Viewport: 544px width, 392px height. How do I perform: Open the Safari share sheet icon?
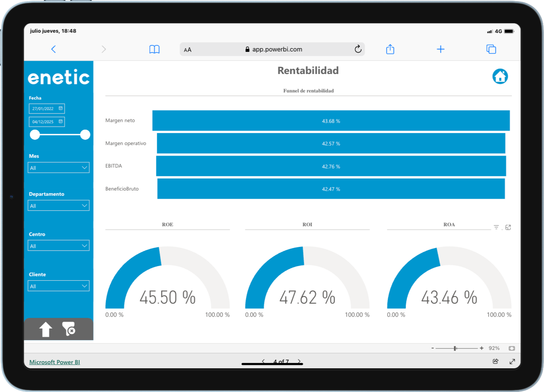click(x=390, y=49)
